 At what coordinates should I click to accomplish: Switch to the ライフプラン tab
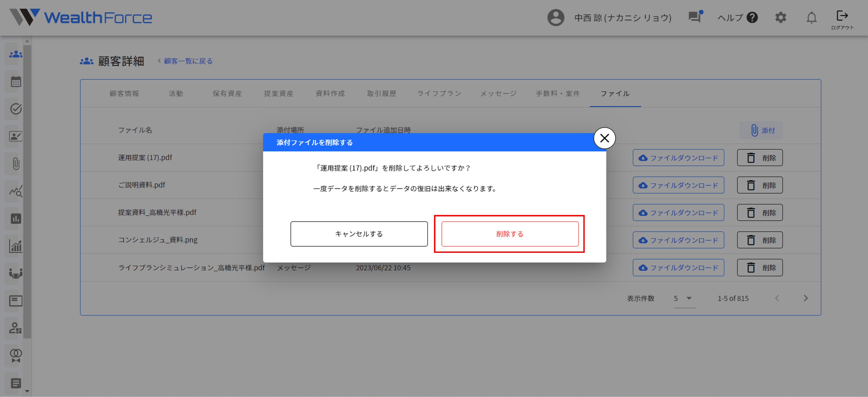point(439,94)
